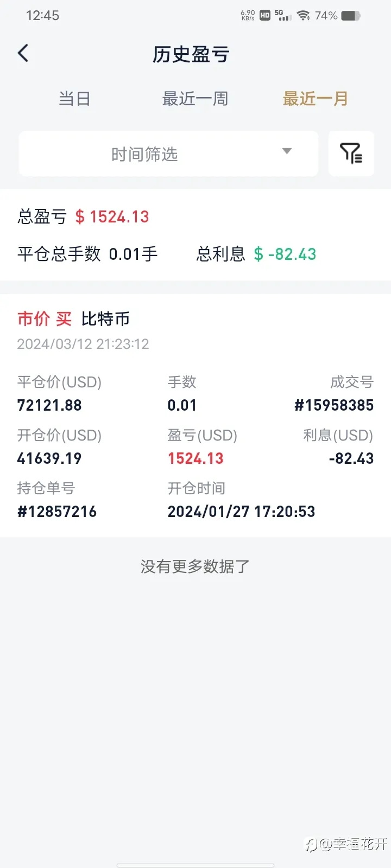Viewport: 391px width, 868px height.
Task: Open the 时间筛选 dropdown
Action: tap(168, 154)
